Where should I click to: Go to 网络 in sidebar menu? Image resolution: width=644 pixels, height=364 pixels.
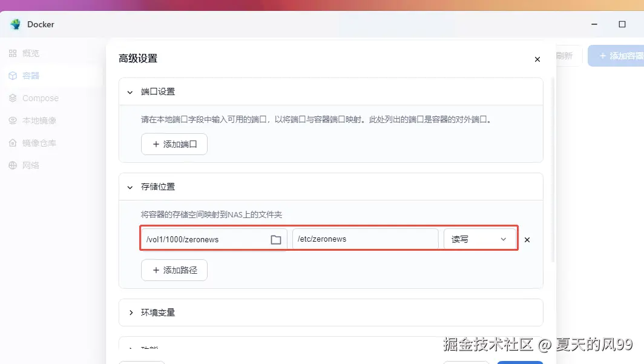point(31,165)
